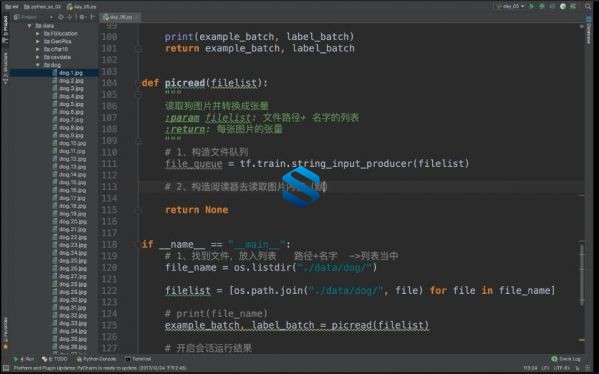This screenshot has height=374, width=599.
Task: Close the day_03.py editor tab
Action: (136, 17)
